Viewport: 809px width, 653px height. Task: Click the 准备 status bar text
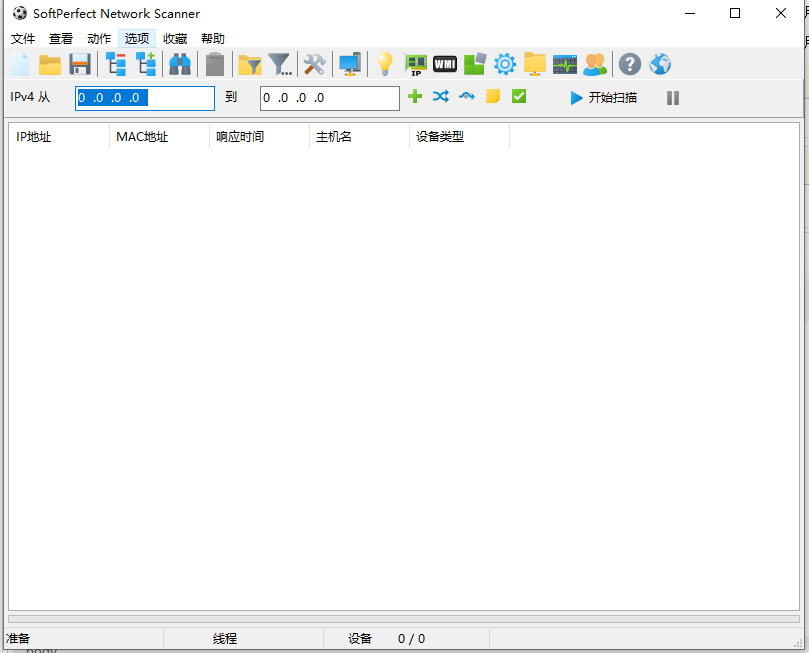point(18,639)
